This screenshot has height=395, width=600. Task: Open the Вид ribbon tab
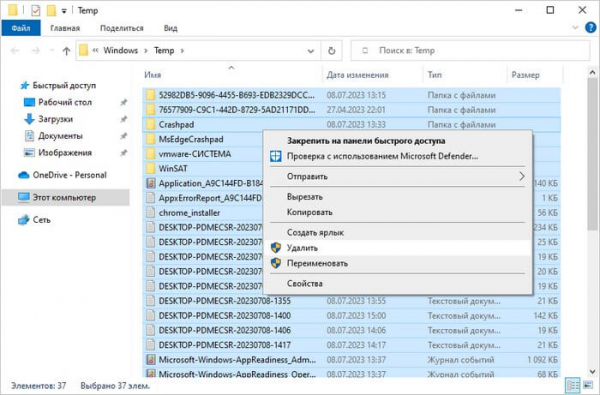click(x=170, y=28)
